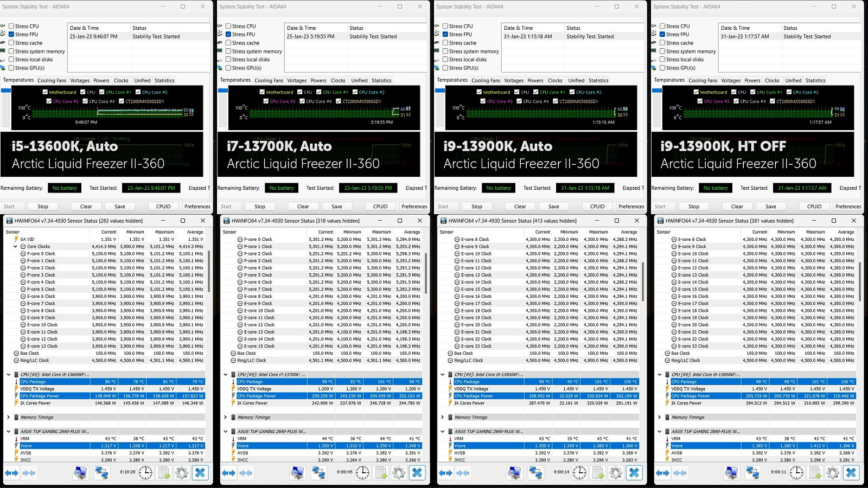Open Preferences in the i5-13600K AIDA64 window
Viewport: 868px width, 488px height.
(x=197, y=207)
